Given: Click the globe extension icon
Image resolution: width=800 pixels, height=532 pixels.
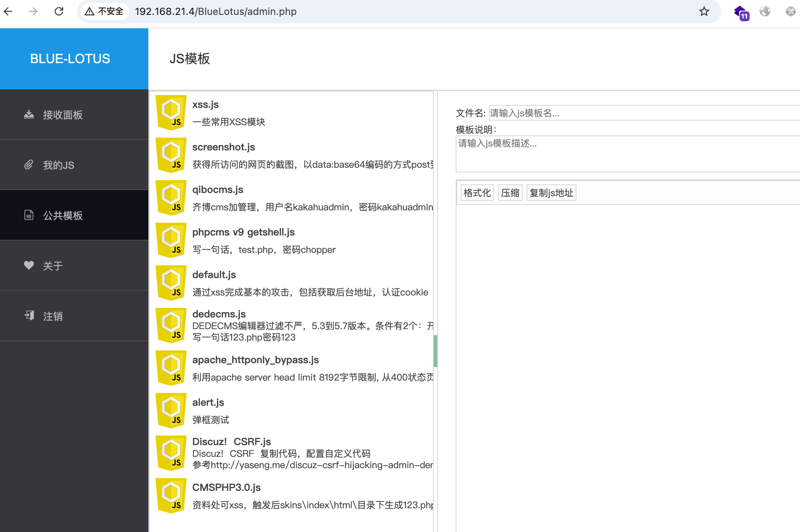Looking at the screenshot, I should 765,11.
